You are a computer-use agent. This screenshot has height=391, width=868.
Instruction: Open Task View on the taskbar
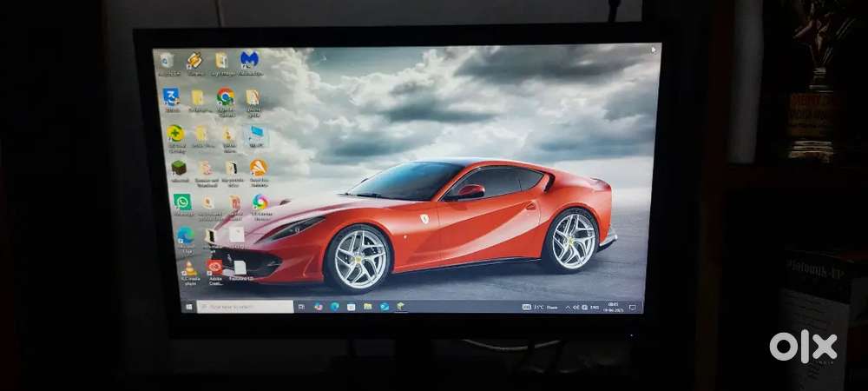(301, 307)
